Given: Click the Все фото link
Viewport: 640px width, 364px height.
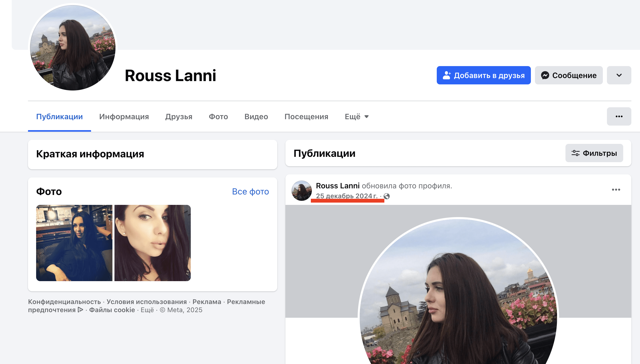Looking at the screenshot, I should click(250, 191).
